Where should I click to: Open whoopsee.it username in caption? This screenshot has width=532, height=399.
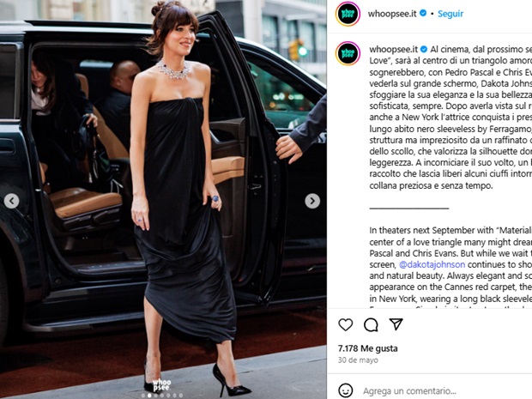click(x=393, y=49)
